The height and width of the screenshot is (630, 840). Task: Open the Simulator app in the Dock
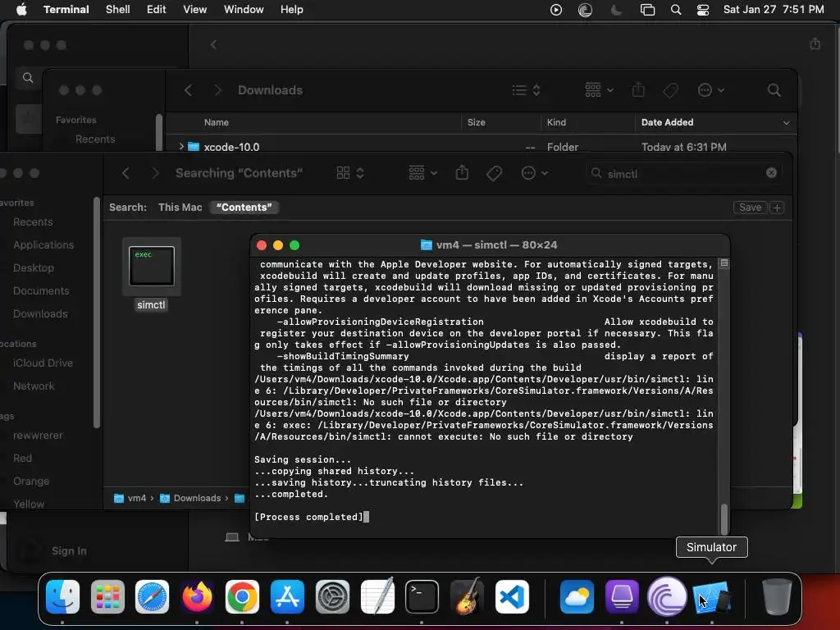click(x=712, y=596)
